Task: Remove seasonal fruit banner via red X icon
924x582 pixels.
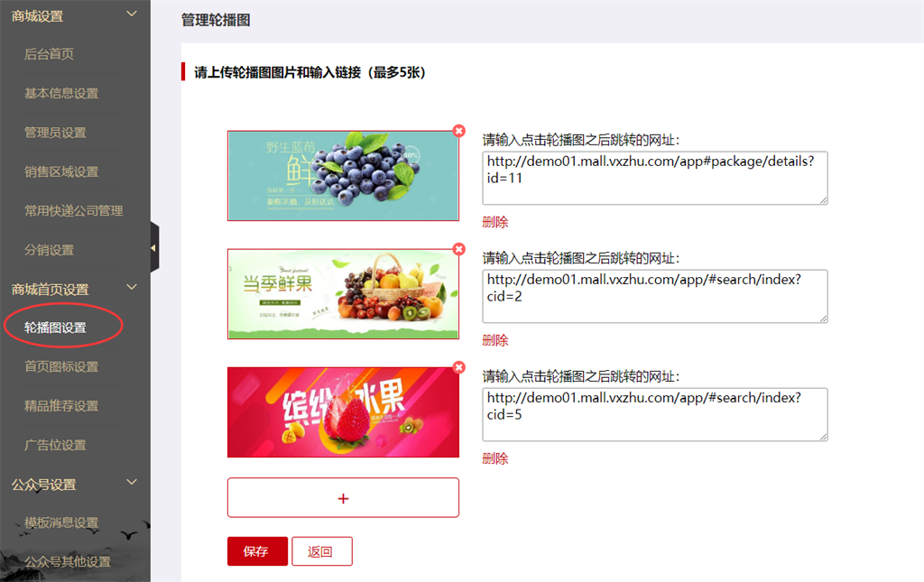Action: pos(459,249)
